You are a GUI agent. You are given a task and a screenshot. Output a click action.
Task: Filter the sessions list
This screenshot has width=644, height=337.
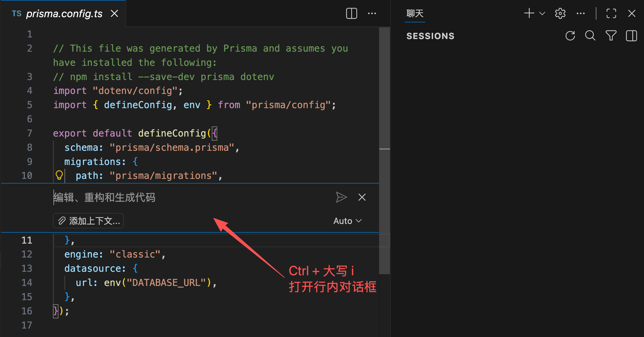611,36
